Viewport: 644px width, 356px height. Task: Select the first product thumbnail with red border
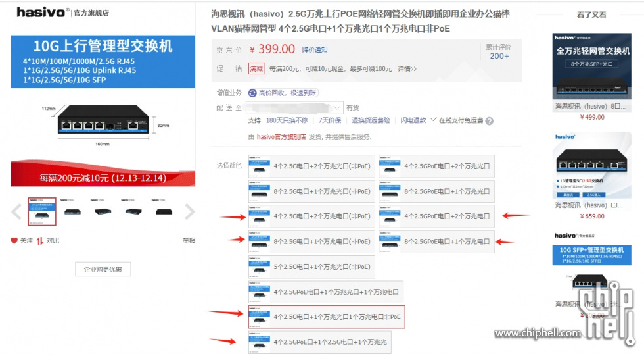[42, 211]
